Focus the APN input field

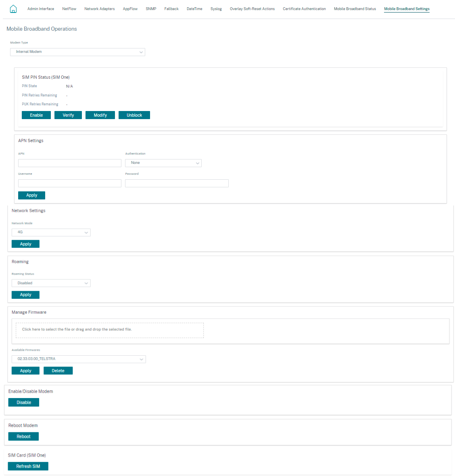[70, 163]
